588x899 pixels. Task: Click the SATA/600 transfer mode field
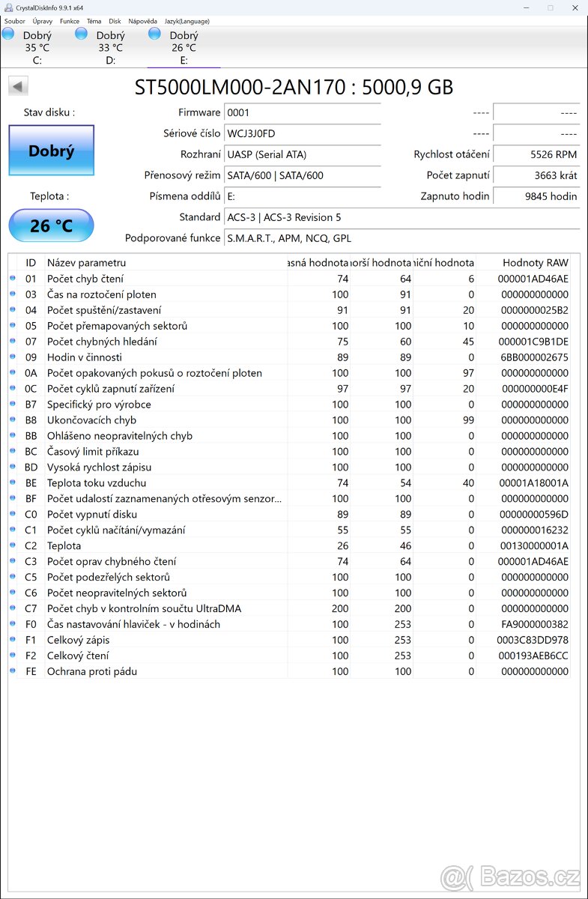(303, 175)
